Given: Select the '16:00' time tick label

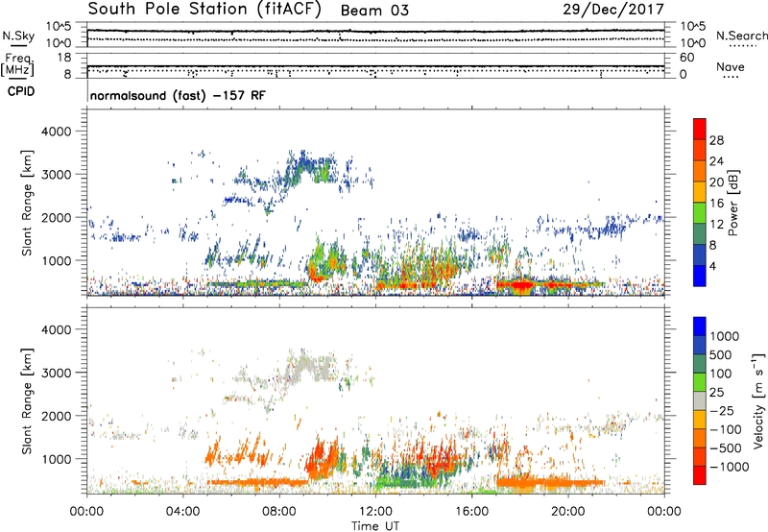Looking at the screenshot, I should click(471, 512).
